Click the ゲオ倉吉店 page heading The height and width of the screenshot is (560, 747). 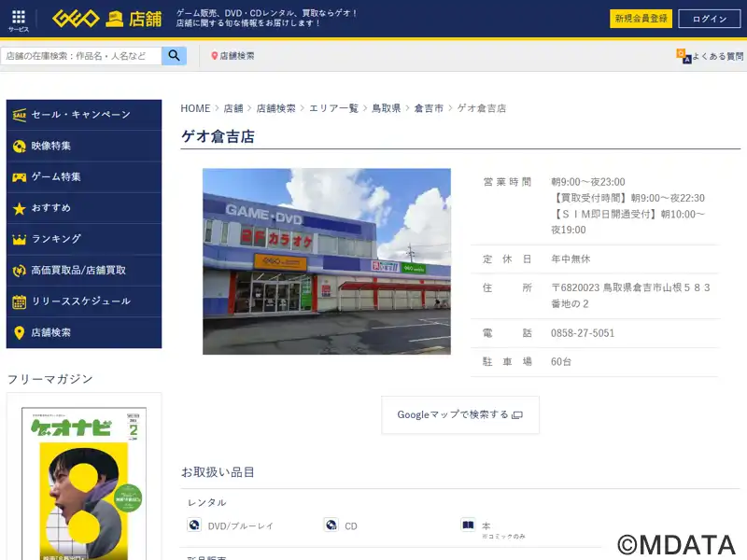click(218, 136)
